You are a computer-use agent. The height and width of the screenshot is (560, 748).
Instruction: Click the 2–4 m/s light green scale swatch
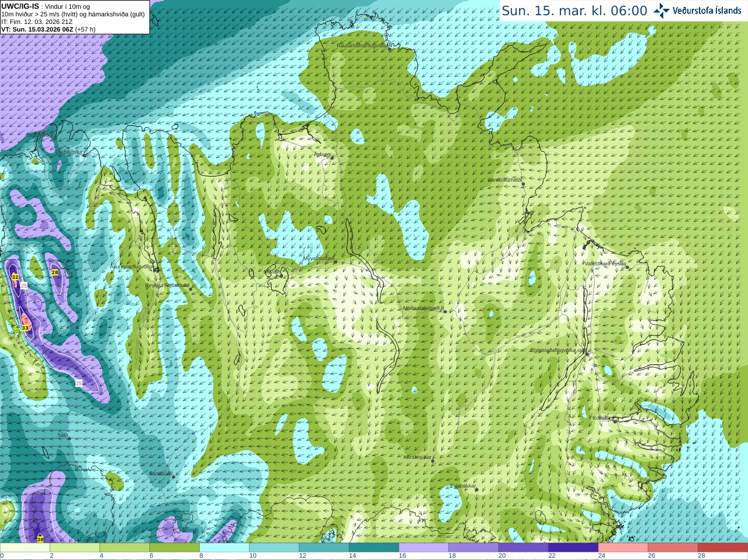pos(74,548)
